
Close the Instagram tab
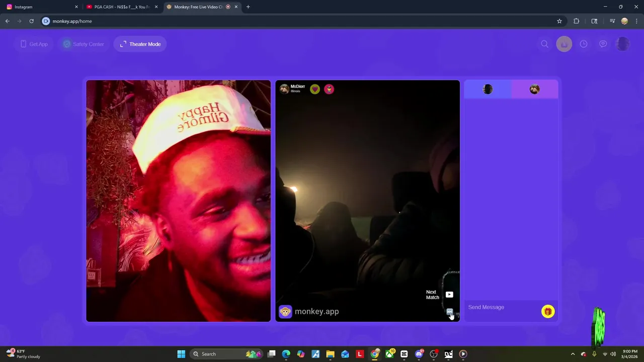pyautogui.click(x=76, y=7)
